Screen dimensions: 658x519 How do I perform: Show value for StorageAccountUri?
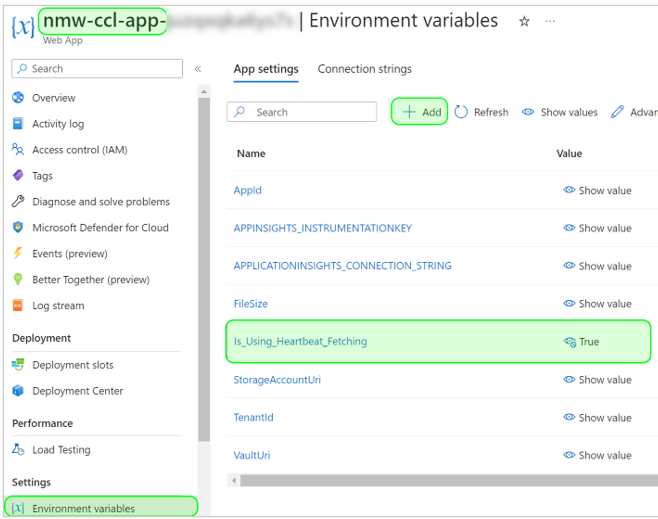tap(597, 380)
